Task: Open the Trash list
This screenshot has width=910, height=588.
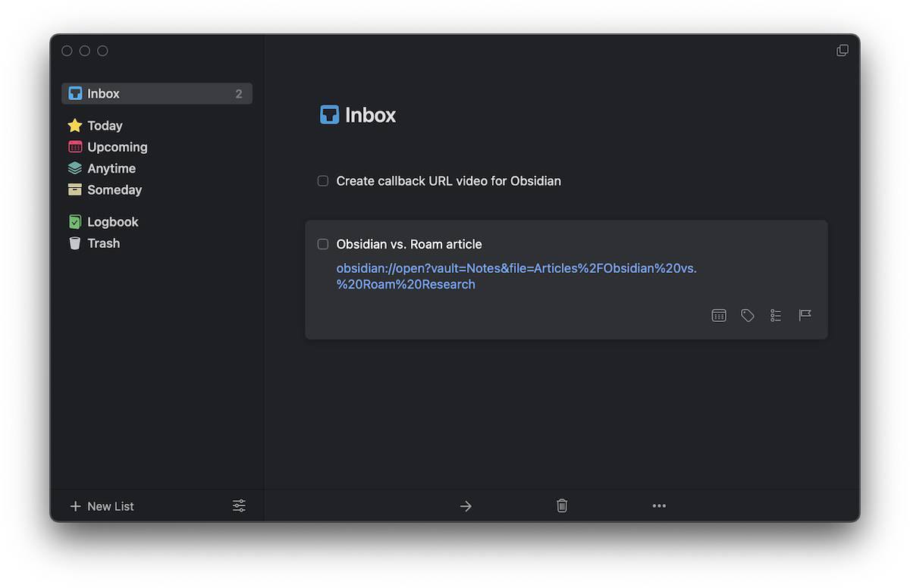Action: tap(104, 243)
